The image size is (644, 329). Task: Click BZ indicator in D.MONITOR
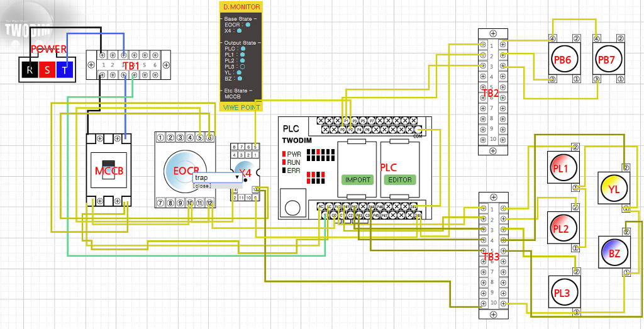click(x=240, y=79)
